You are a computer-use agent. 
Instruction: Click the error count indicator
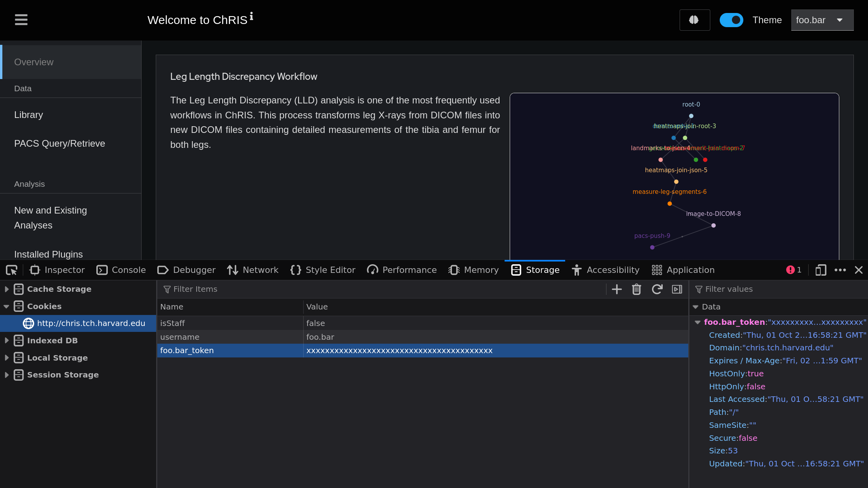tap(794, 270)
